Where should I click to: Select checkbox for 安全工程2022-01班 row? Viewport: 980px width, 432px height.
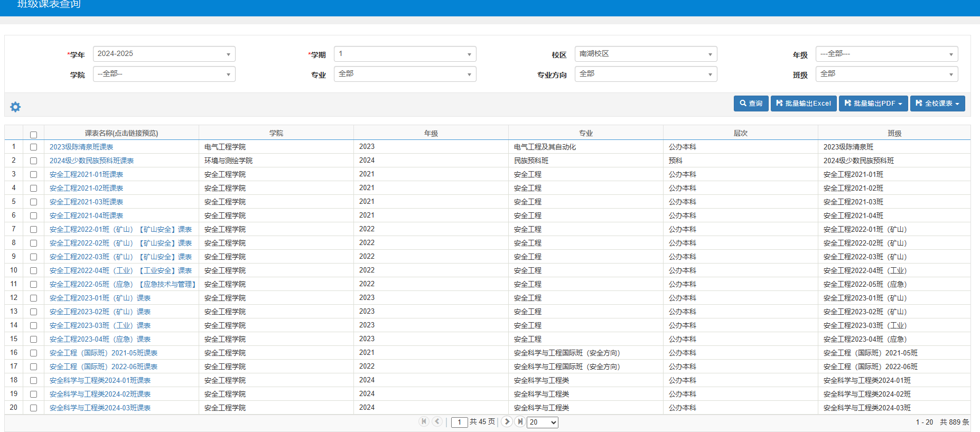click(x=33, y=229)
